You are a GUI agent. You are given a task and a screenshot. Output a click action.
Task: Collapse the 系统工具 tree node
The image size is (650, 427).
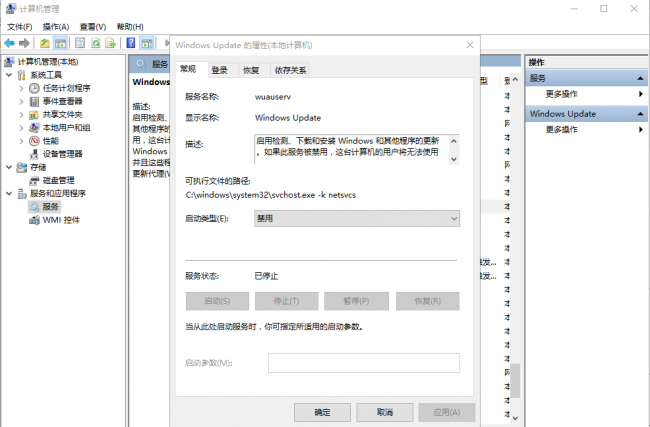(x=9, y=75)
